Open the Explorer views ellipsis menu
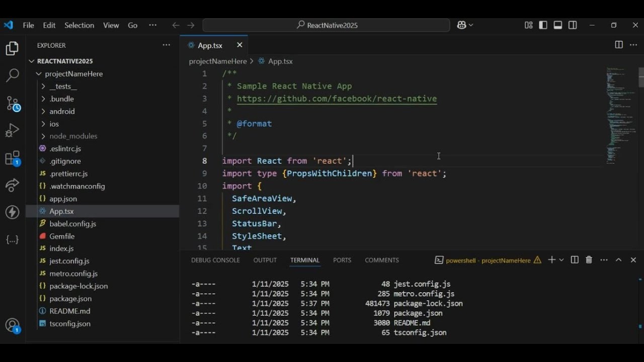 [x=166, y=45]
